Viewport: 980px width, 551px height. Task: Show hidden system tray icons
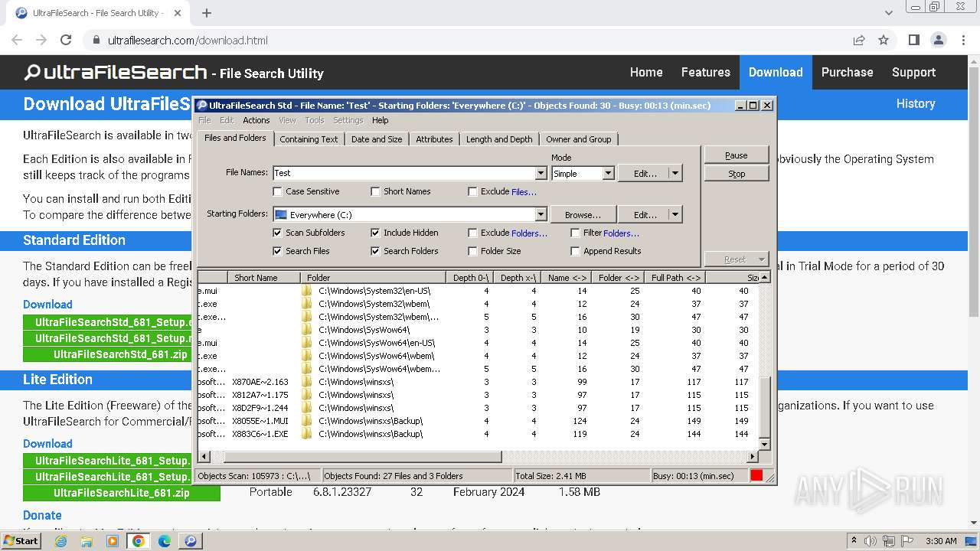(x=854, y=541)
